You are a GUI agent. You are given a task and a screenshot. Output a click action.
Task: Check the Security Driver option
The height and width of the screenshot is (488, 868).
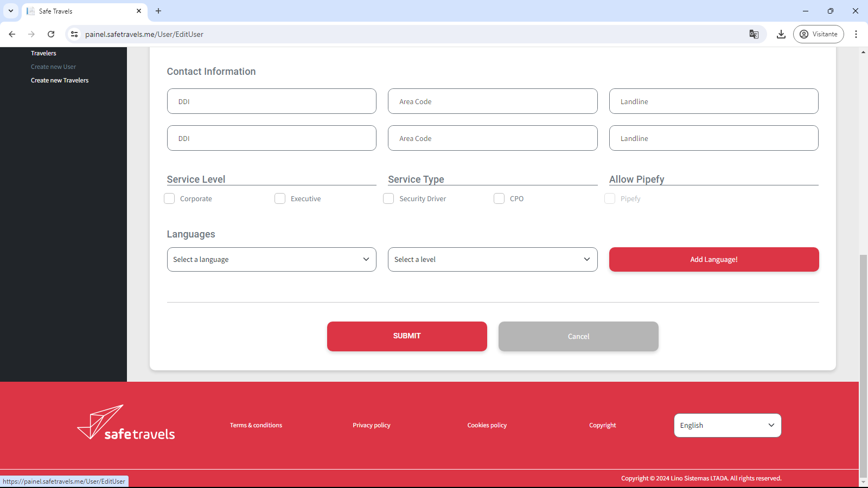[x=388, y=199]
